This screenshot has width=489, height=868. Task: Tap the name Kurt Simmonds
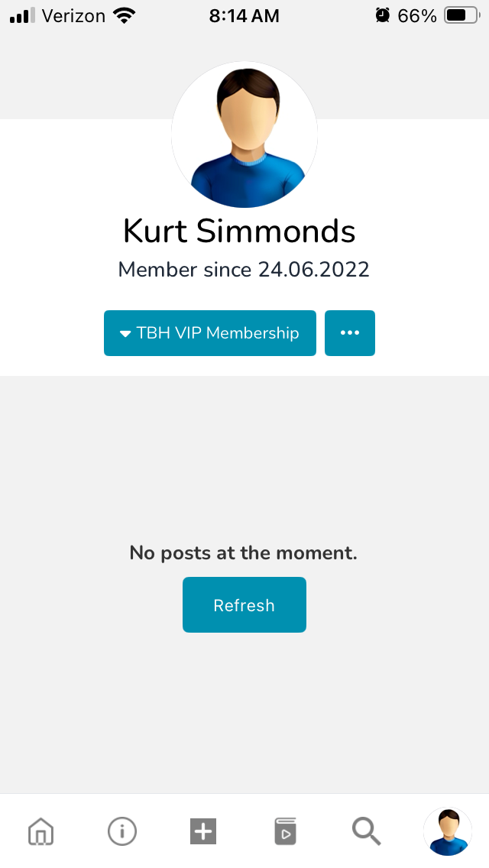tap(239, 232)
